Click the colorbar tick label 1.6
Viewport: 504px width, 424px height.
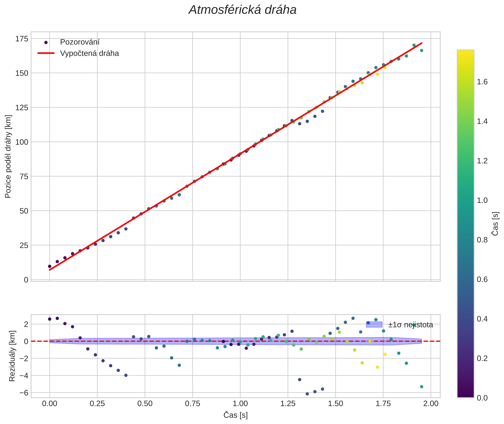click(x=482, y=82)
